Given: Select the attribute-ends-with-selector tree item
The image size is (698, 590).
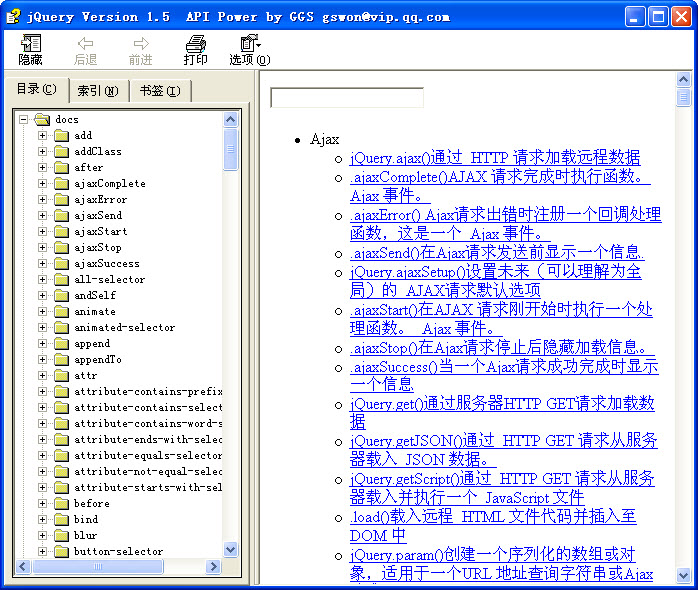Looking at the screenshot, I should pos(148,439).
